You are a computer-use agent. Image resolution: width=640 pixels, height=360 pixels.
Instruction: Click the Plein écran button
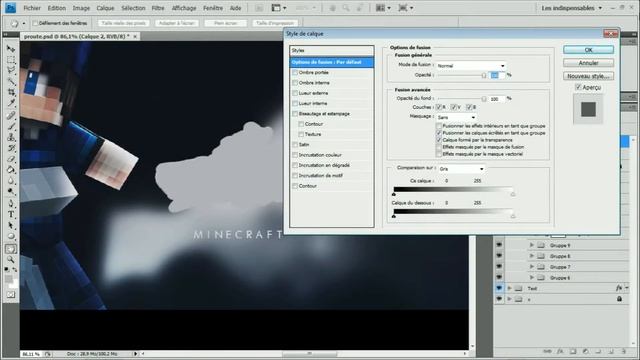[x=226, y=23]
